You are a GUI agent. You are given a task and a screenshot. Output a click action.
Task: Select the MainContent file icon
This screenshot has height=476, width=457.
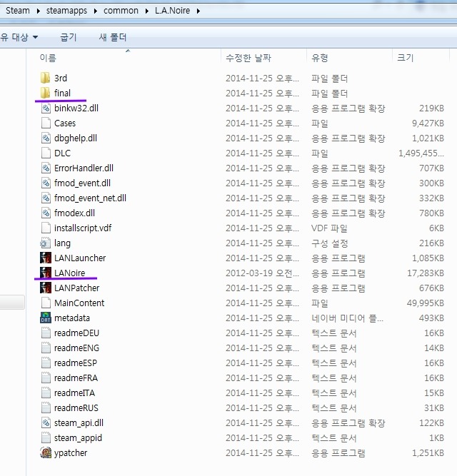46,303
